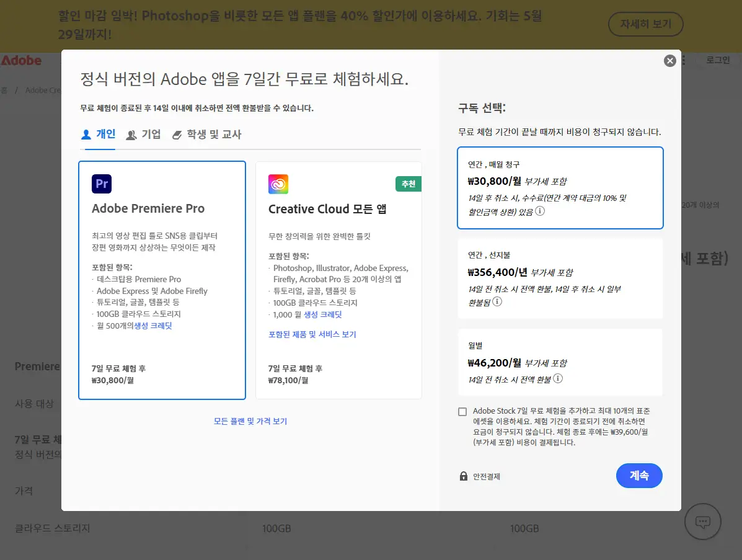Click the 무한 창의력을 위한 완벽한 툴킷 description
The height and width of the screenshot is (560, 742).
[x=319, y=236]
